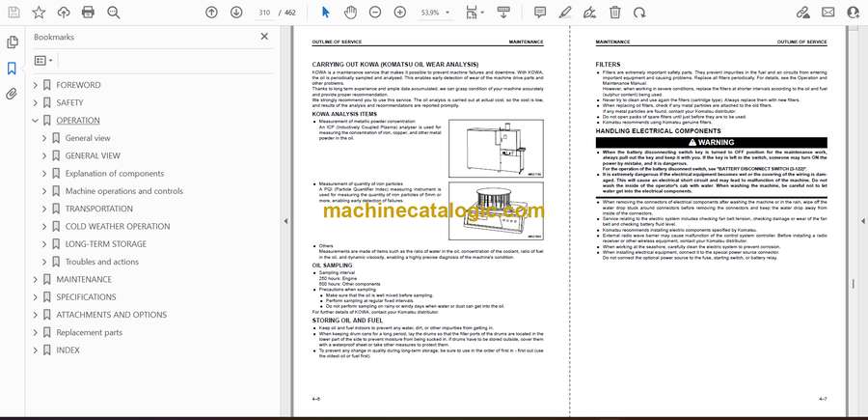Expand COLD WEATHER OPERATION bookmark

pyautogui.click(x=44, y=227)
